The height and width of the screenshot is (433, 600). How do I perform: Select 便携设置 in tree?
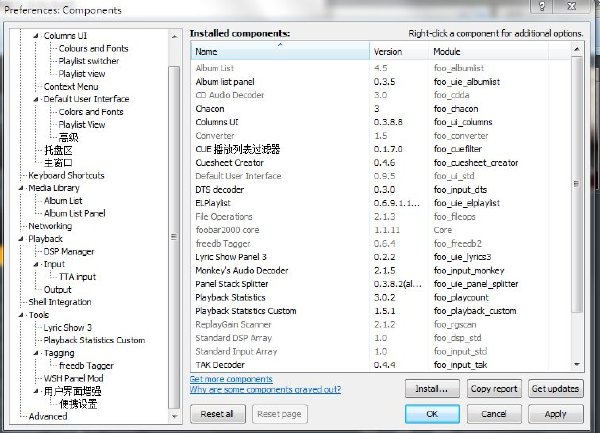point(78,404)
